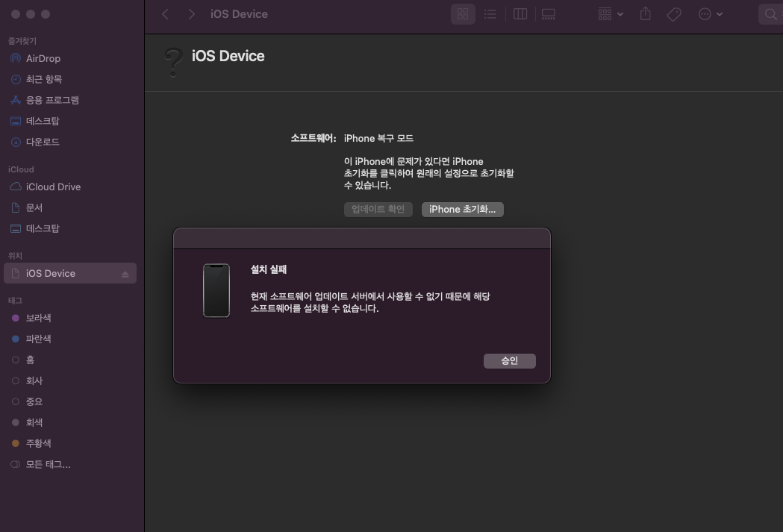783x532 pixels.
Task: Click the 위치 section header
Action: click(x=15, y=255)
